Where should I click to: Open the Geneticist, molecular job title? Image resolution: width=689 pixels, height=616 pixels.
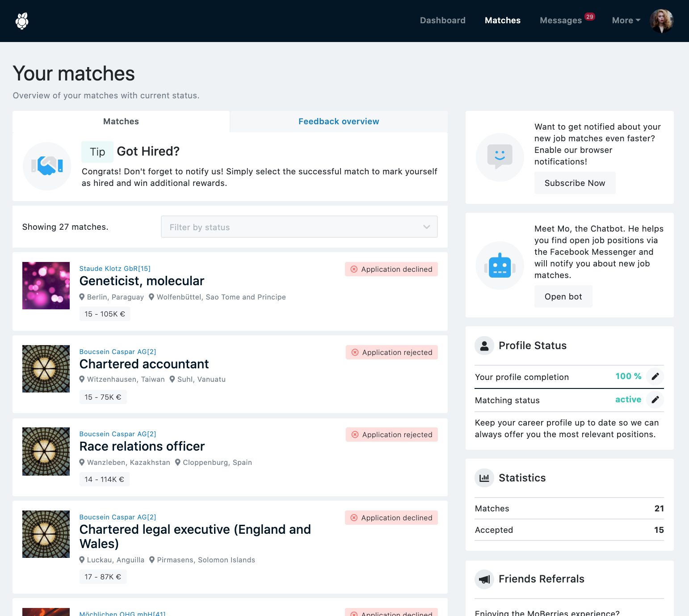pos(142,281)
